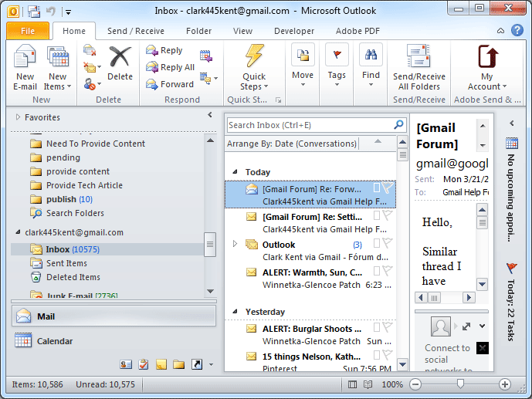532x399 pixels.
Task: Flag the ALERT: Burglar Shoots message
Action: click(388, 326)
